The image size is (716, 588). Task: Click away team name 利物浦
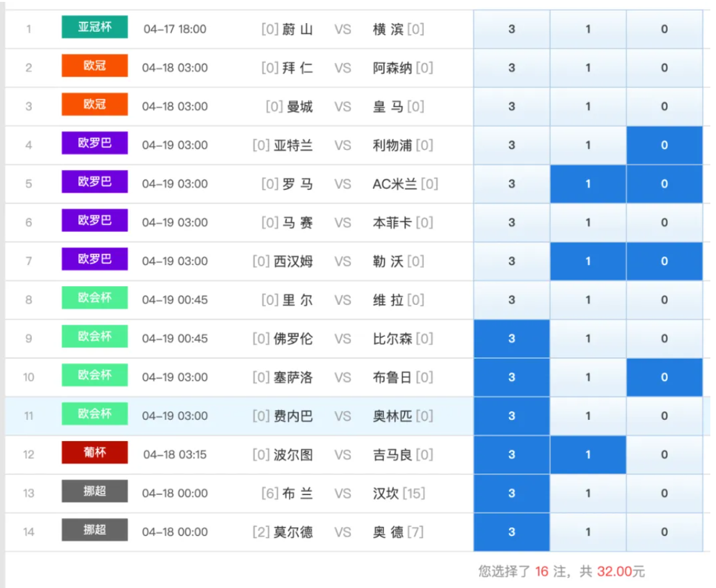coord(392,145)
